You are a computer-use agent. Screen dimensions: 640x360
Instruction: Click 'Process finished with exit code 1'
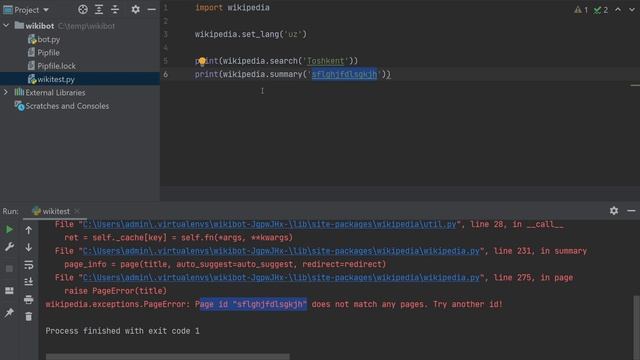coord(122,331)
